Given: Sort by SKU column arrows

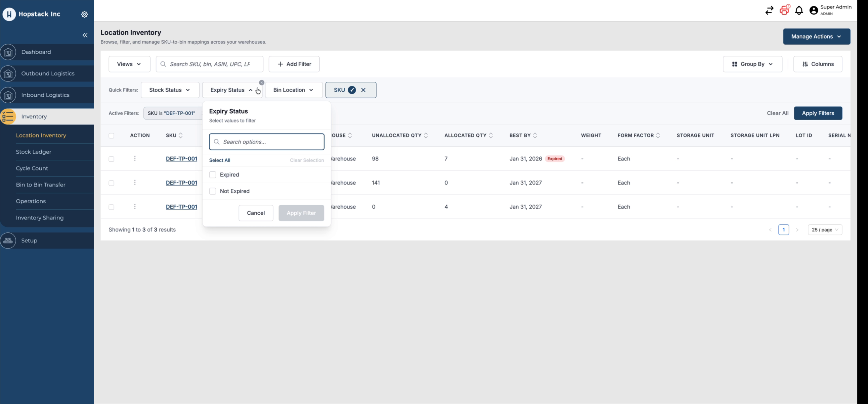Looking at the screenshot, I should coord(181,135).
